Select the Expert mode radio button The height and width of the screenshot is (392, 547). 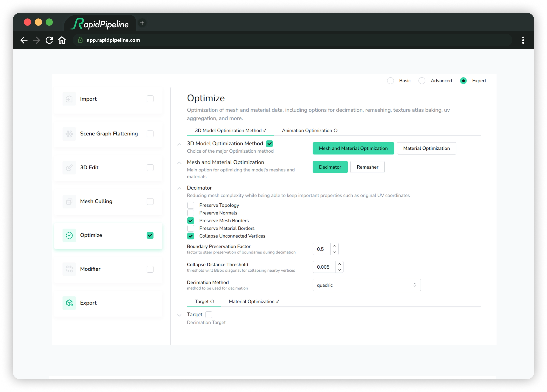point(463,81)
